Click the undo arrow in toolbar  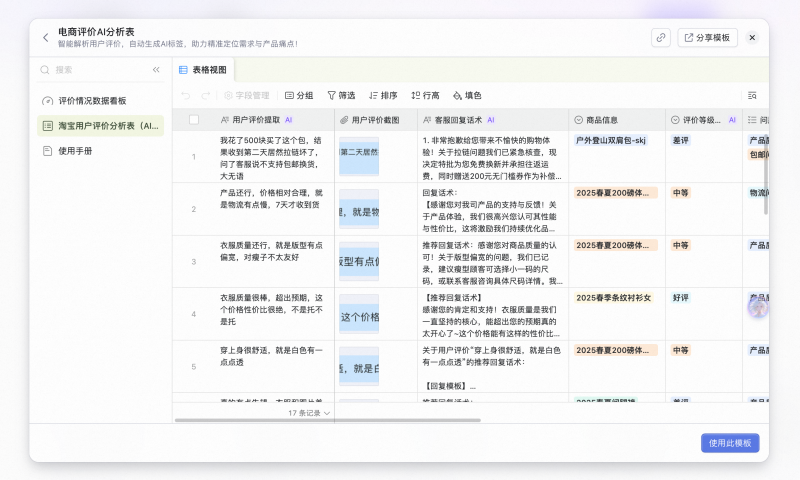(185, 96)
